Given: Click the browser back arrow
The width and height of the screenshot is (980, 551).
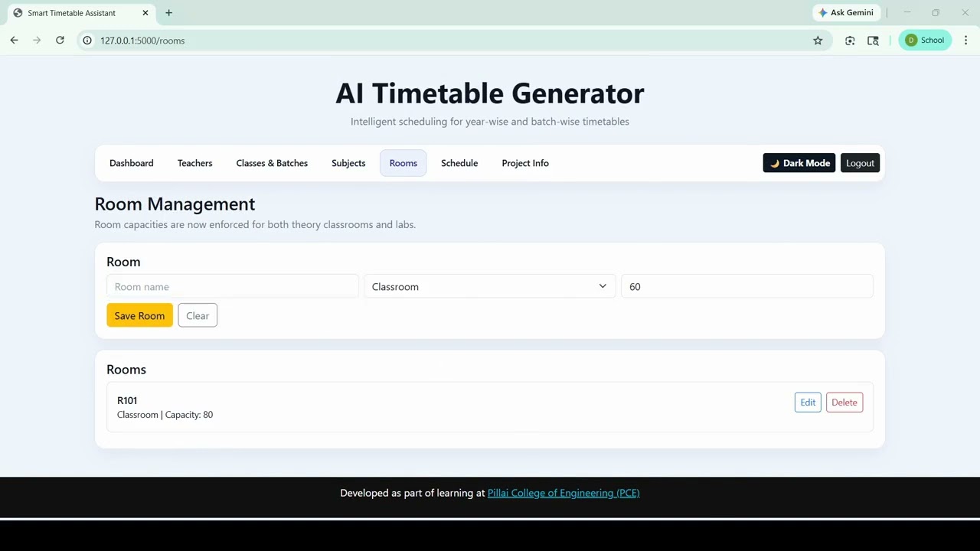Looking at the screenshot, I should tap(14, 41).
